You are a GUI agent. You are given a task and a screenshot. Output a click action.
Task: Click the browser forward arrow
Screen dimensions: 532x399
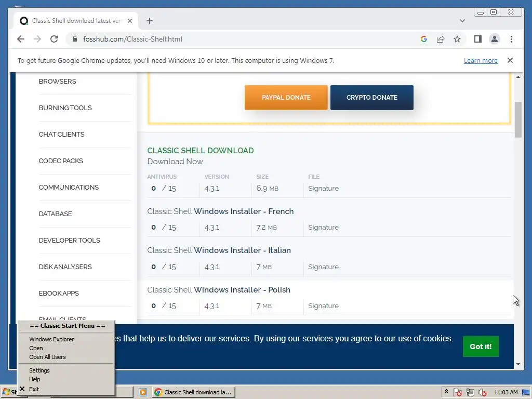pos(37,39)
